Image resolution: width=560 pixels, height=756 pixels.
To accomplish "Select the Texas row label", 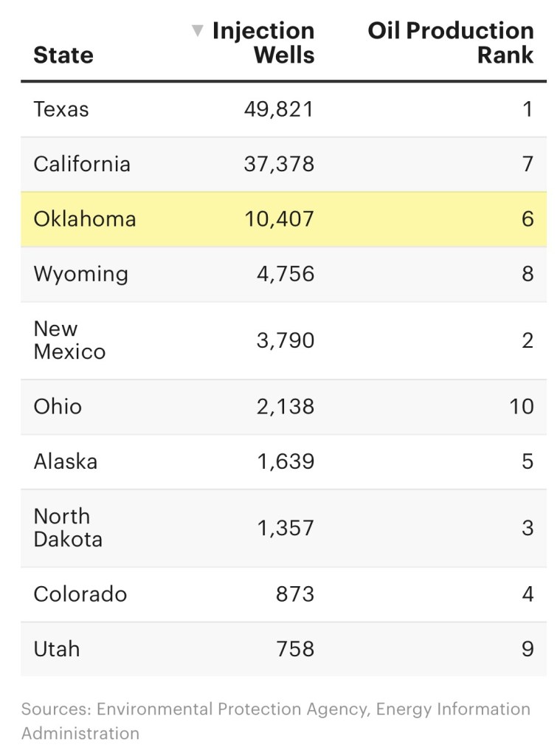I will 61,109.
